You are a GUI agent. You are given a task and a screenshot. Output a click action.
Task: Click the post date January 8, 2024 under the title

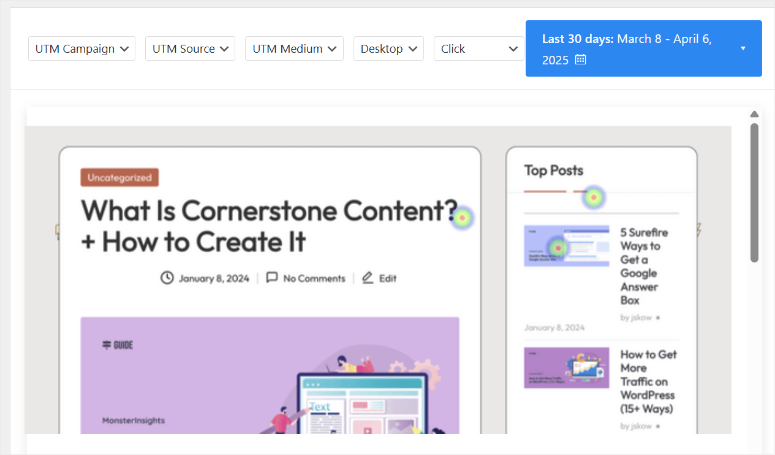coord(214,279)
